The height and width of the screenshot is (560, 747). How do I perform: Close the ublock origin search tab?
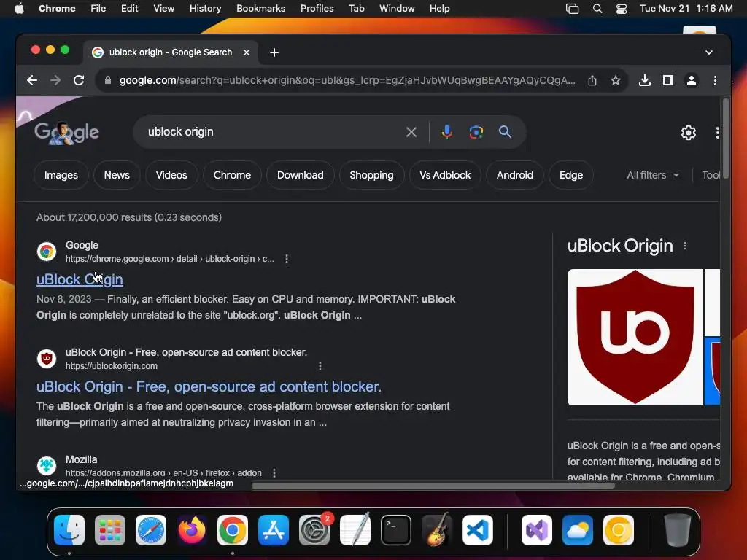[x=247, y=52]
